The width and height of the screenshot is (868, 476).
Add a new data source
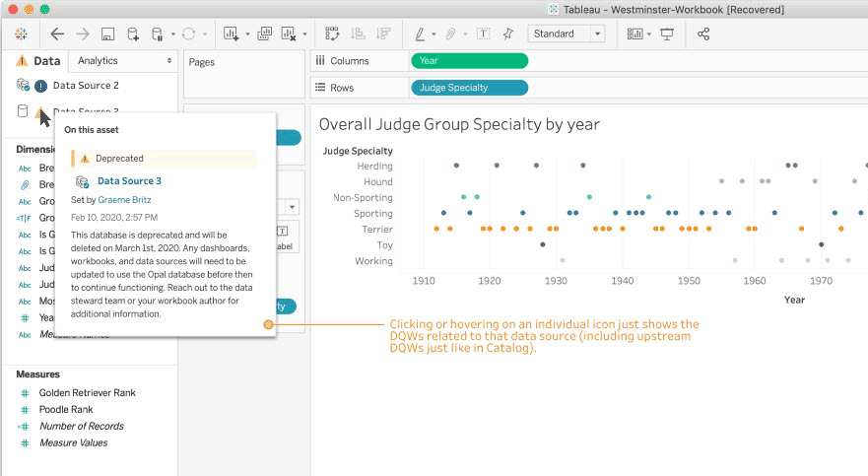point(133,34)
